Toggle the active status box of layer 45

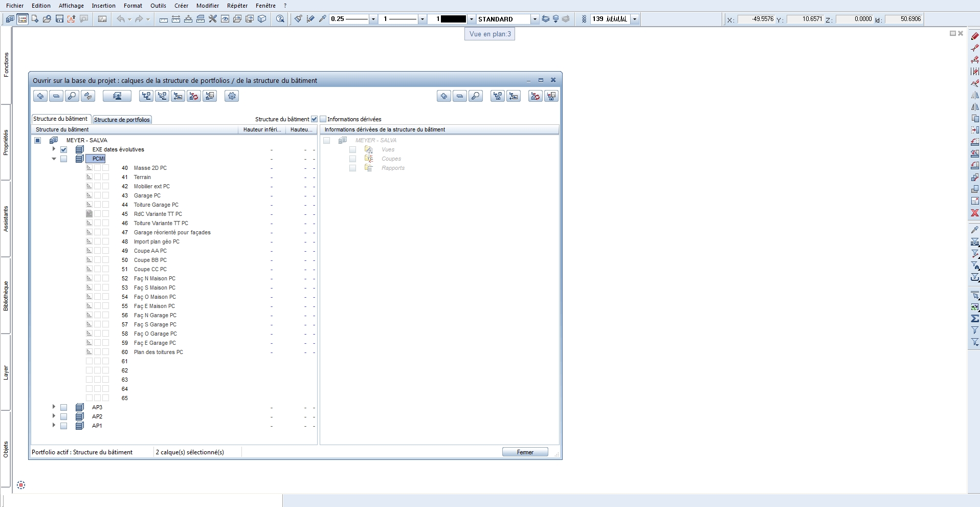coord(89,214)
